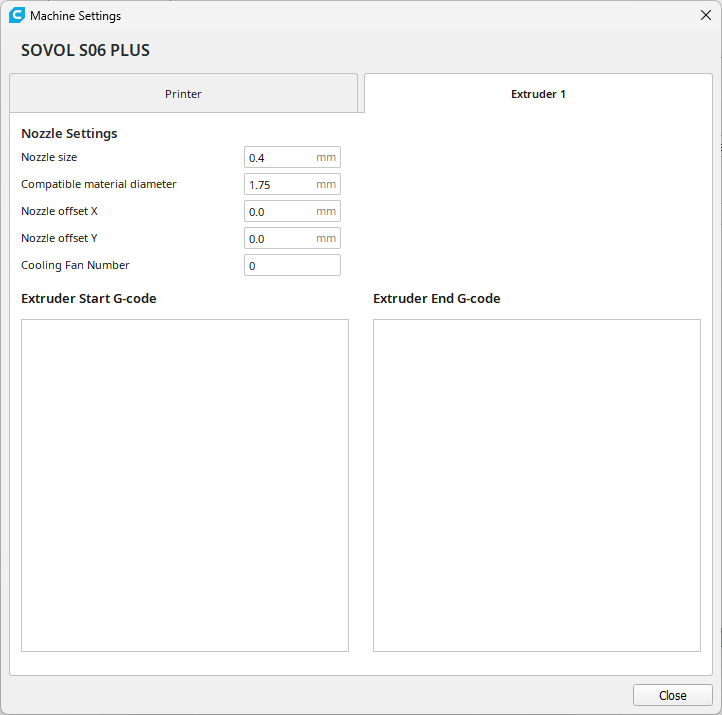Viewport: 722px width, 715px height.
Task: Edit the Nozzle size field
Action: pyautogui.click(x=292, y=157)
